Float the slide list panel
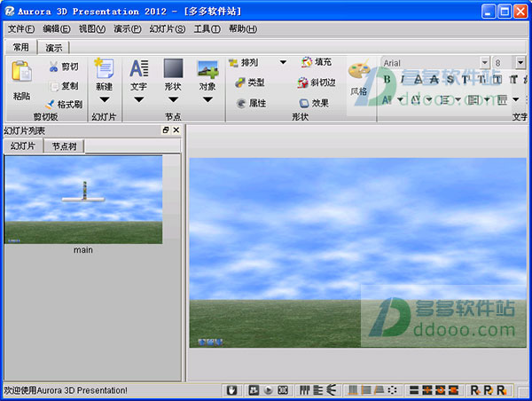The height and width of the screenshot is (401, 532). click(166, 130)
